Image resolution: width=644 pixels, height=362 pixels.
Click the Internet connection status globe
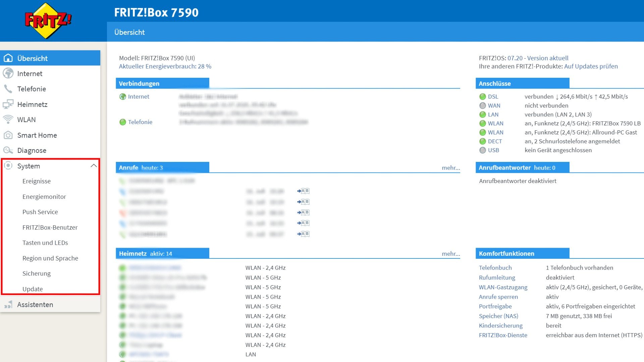[x=123, y=97]
